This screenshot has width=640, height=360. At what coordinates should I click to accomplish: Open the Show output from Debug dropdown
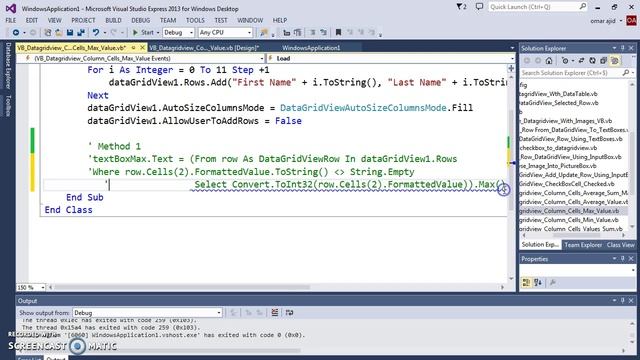[147, 313]
